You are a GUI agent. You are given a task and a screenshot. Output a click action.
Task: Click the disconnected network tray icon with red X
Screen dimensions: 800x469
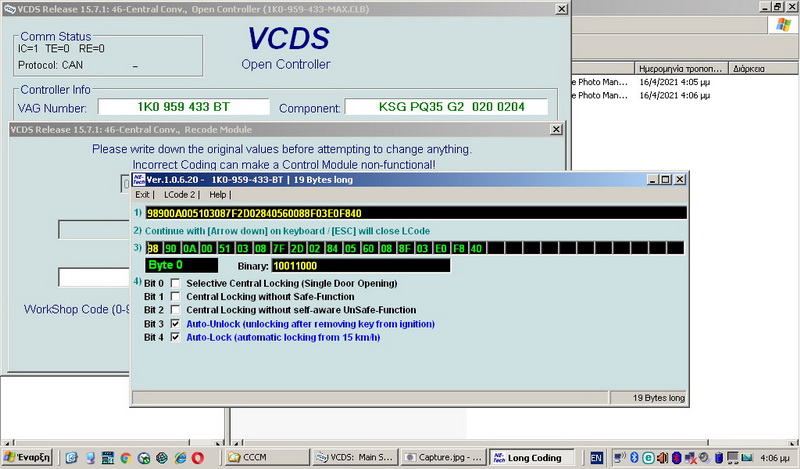690,458
